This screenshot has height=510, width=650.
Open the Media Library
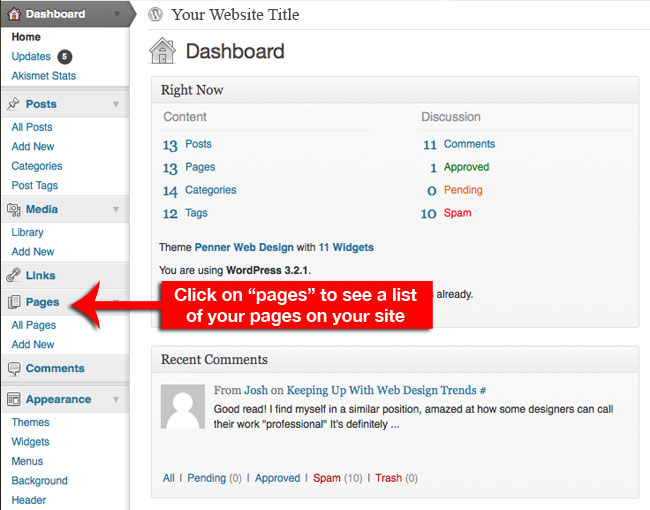[27, 232]
